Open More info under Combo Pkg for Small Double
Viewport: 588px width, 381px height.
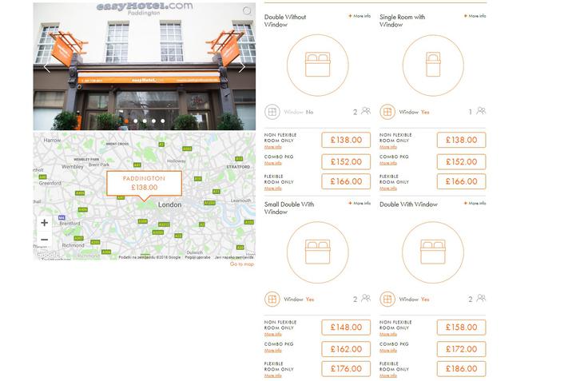pyautogui.click(x=272, y=351)
